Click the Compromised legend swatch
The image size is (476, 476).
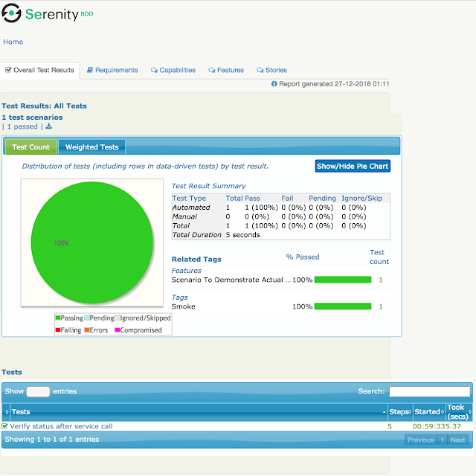(118, 330)
